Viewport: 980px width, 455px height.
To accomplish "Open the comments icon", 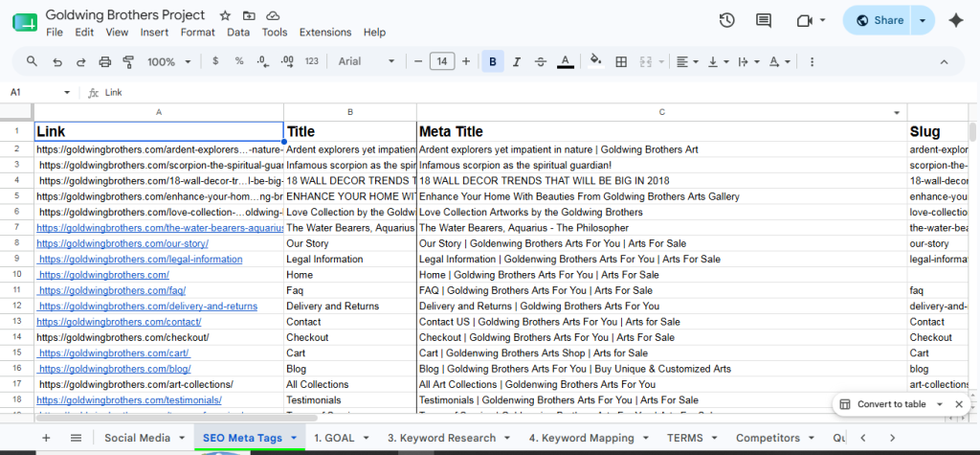I will [763, 21].
